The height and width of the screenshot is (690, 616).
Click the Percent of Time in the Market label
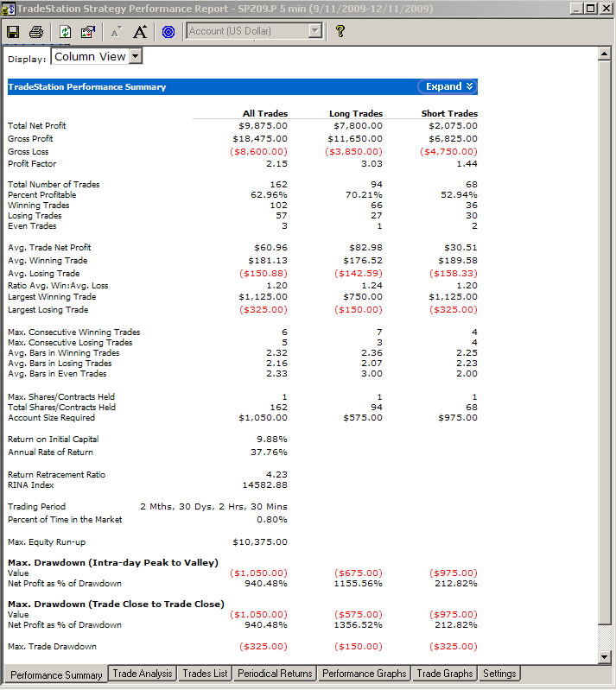[65, 520]
